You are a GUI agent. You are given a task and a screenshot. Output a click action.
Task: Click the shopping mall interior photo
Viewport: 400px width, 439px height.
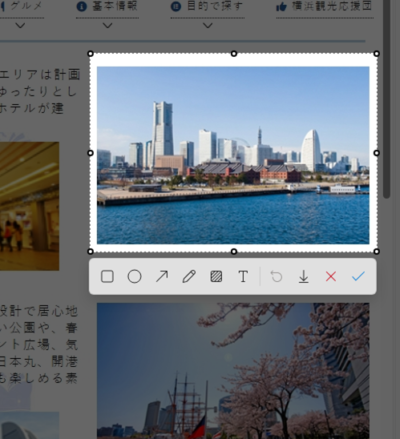click(30, 206)
